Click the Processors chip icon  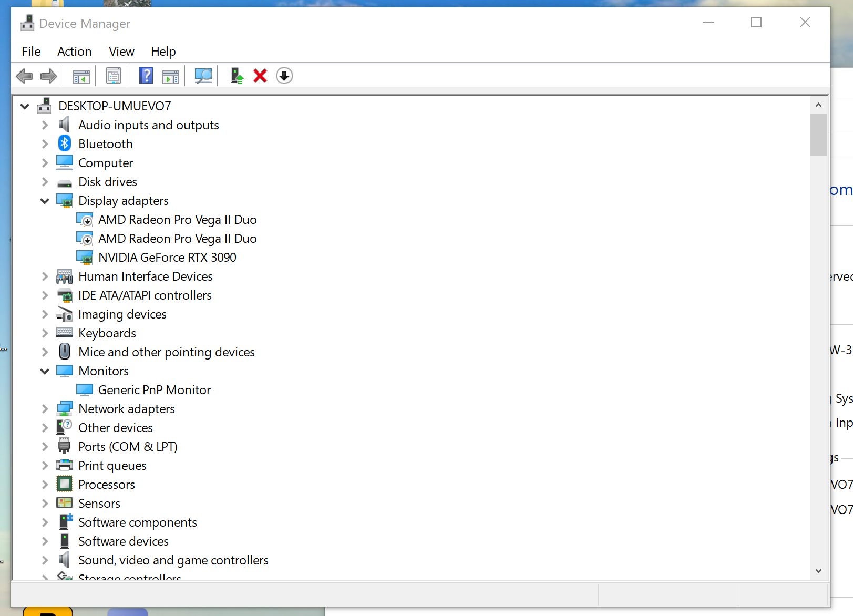click(65, 484)
